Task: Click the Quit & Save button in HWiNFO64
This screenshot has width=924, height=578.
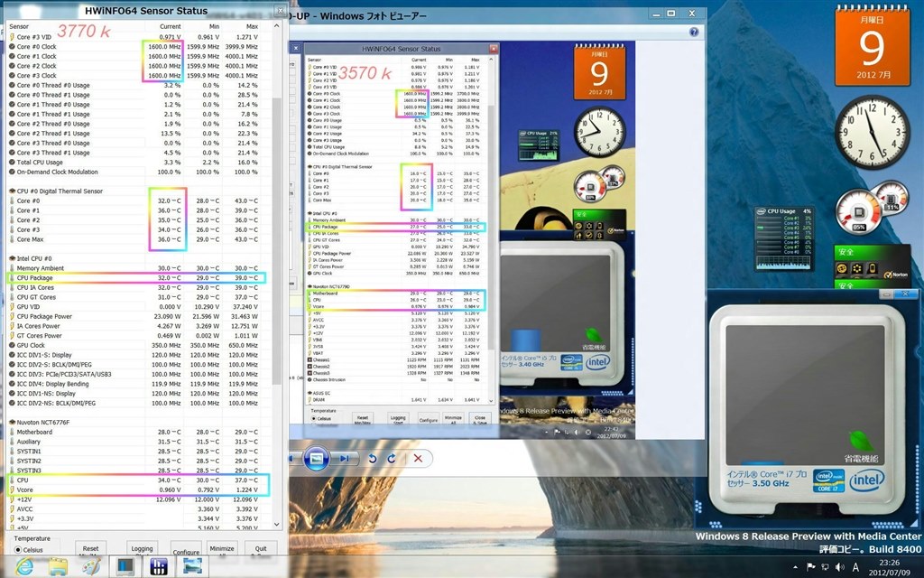Action: pos(261,548)
